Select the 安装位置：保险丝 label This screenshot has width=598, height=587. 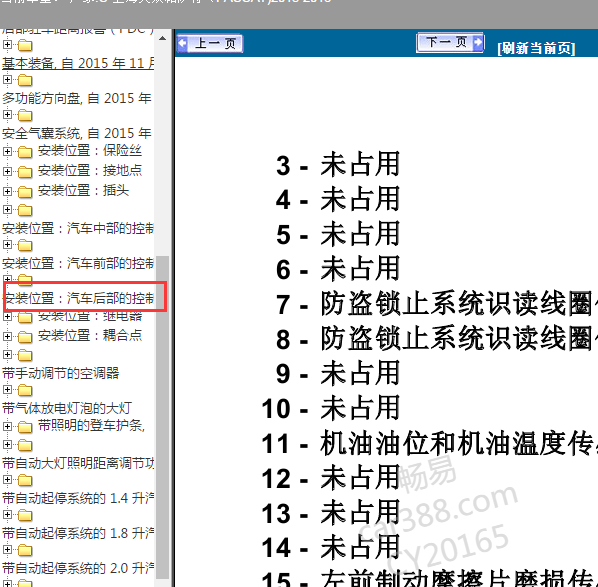coord(90,151)
